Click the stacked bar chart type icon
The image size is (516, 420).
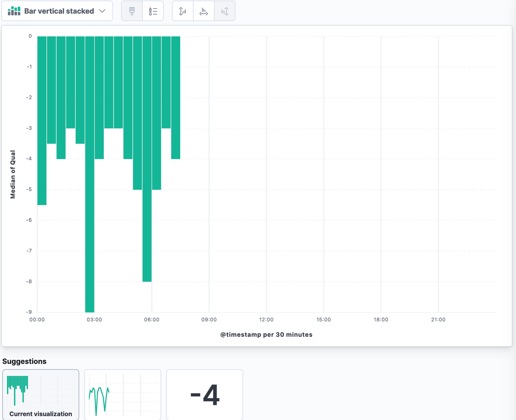14,11
